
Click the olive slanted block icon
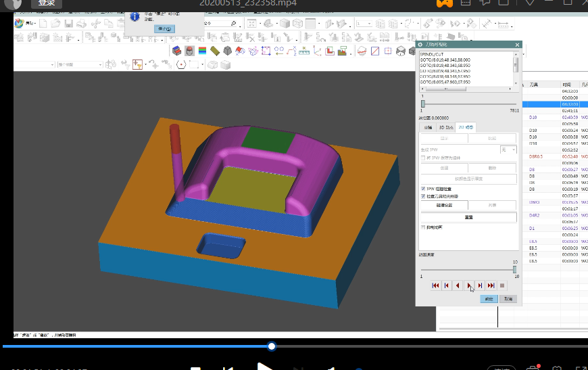point(215,51)
